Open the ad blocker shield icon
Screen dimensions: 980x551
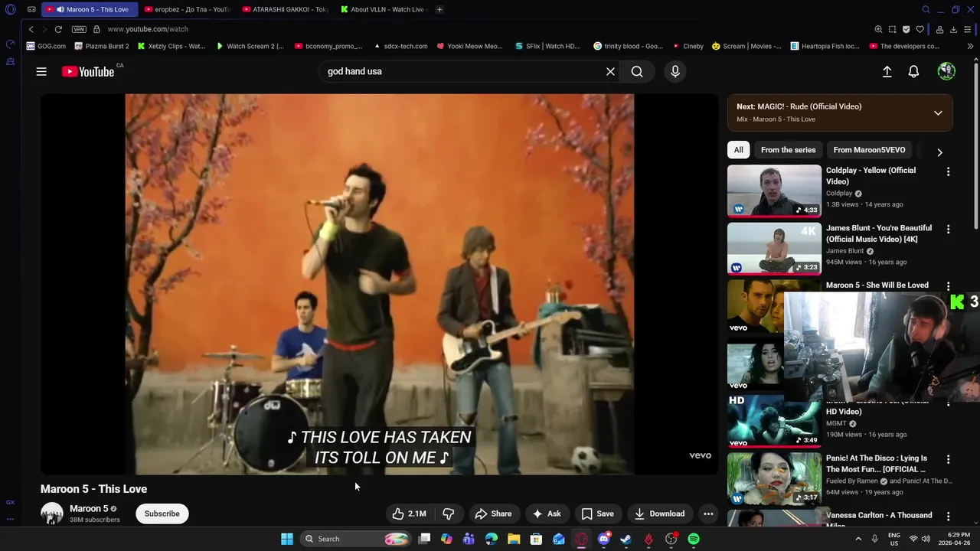click(906, 29)
